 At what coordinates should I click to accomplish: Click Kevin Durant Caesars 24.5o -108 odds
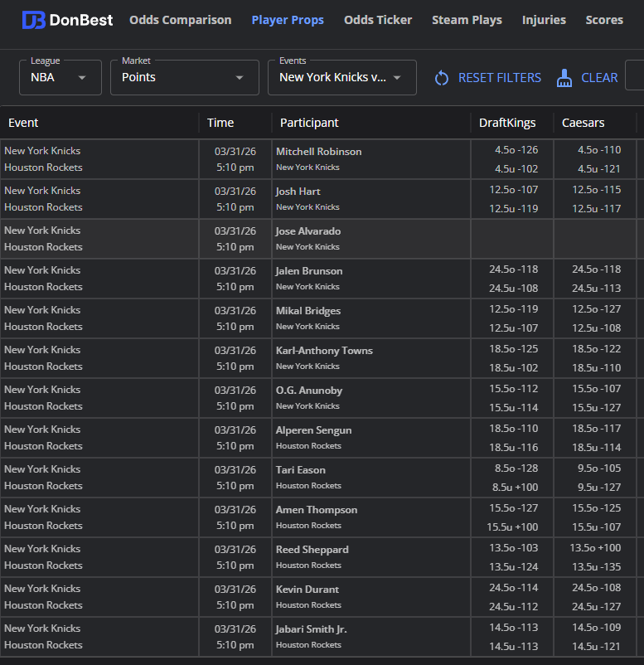pyautogui.click(x=597, y=588)
